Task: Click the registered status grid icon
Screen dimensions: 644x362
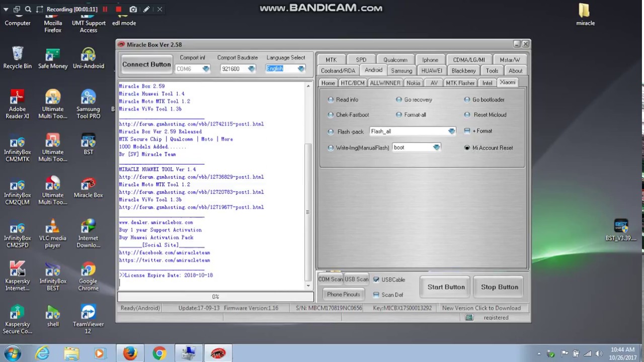Action: click(x=469, y=318)
